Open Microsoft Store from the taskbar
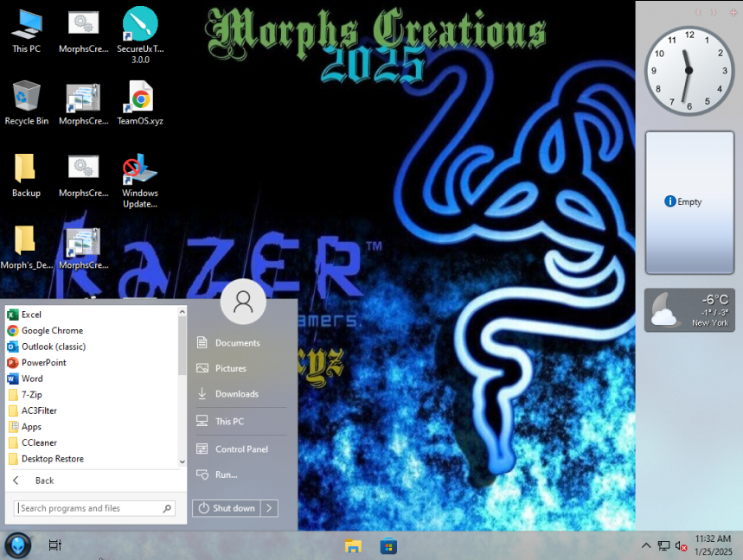 (388, 546)
